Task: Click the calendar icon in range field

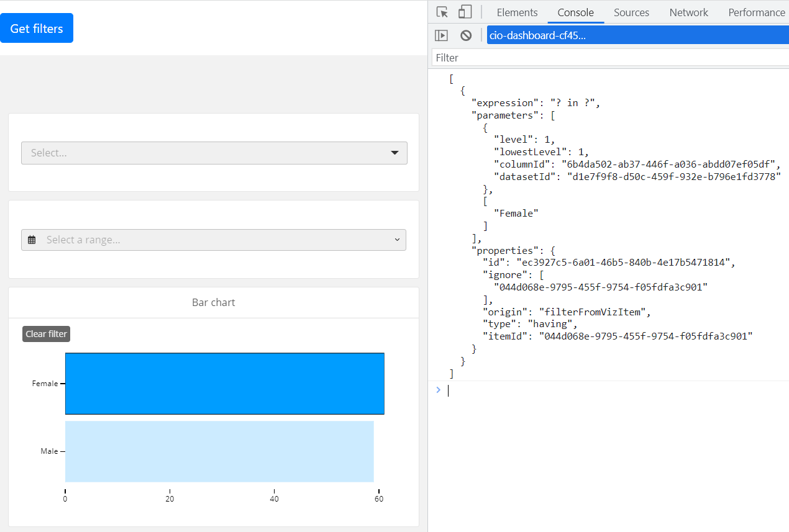Action: tap(32, 240)
